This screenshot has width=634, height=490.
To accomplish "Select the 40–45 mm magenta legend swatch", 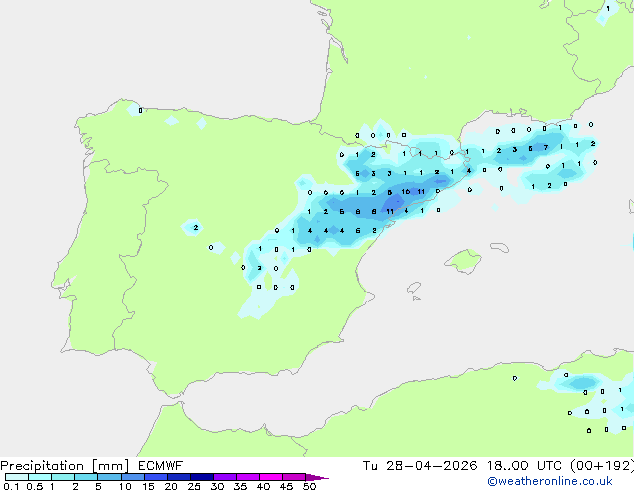I will [271, 477].
